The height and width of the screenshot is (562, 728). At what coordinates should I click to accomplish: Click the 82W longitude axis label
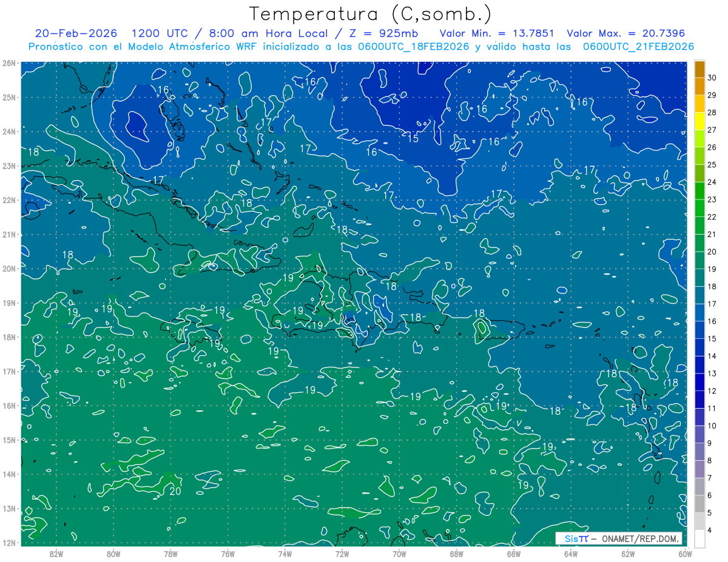[x=56, y=553]
